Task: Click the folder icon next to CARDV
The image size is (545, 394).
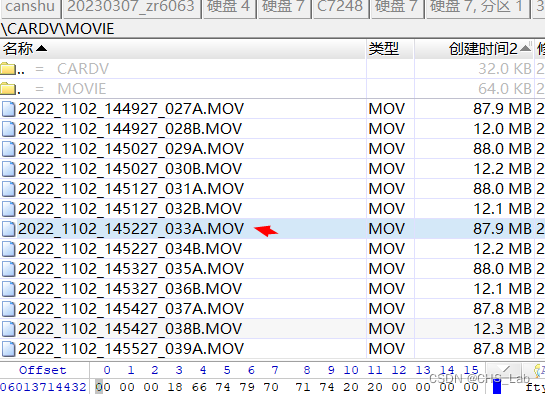Action: pyautogui.click(x=8, y=69)
